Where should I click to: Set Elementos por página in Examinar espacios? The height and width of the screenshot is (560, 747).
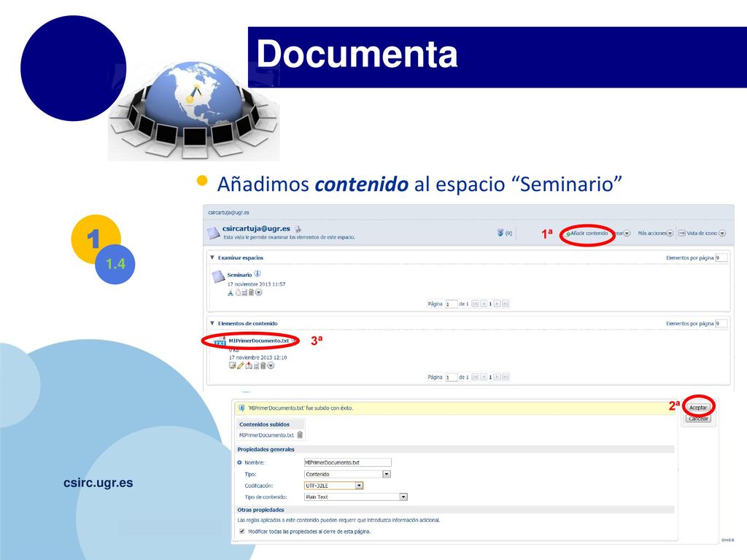pyautogui.click(x=721, y=257)
